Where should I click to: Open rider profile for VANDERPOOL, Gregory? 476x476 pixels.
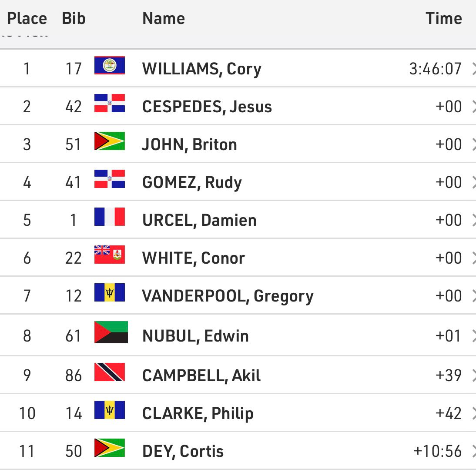228,296
